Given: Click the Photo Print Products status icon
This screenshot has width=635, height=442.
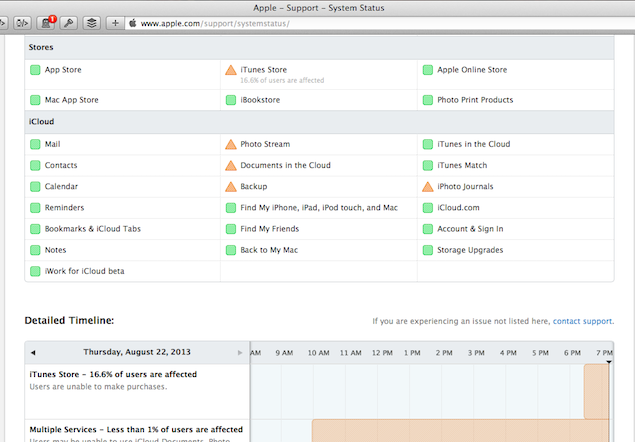Looking at the screenshot, I should coord(428,100).
